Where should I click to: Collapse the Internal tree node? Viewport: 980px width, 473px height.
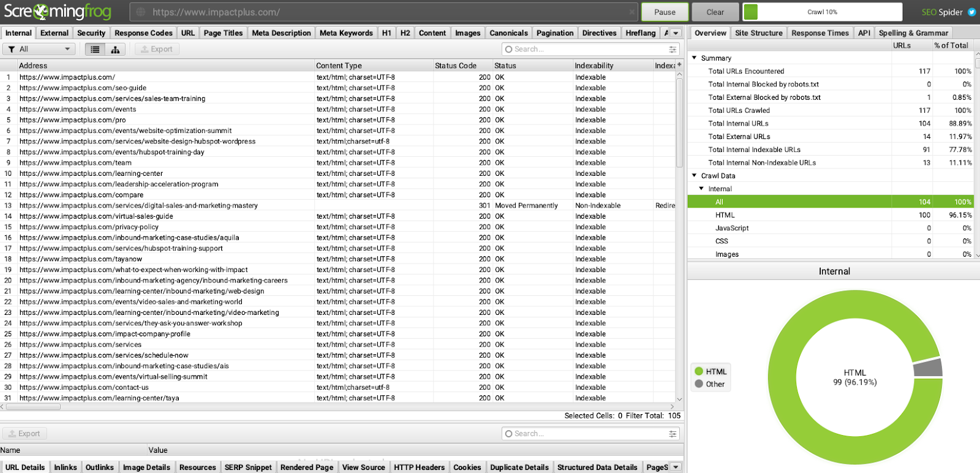[701, 188]
